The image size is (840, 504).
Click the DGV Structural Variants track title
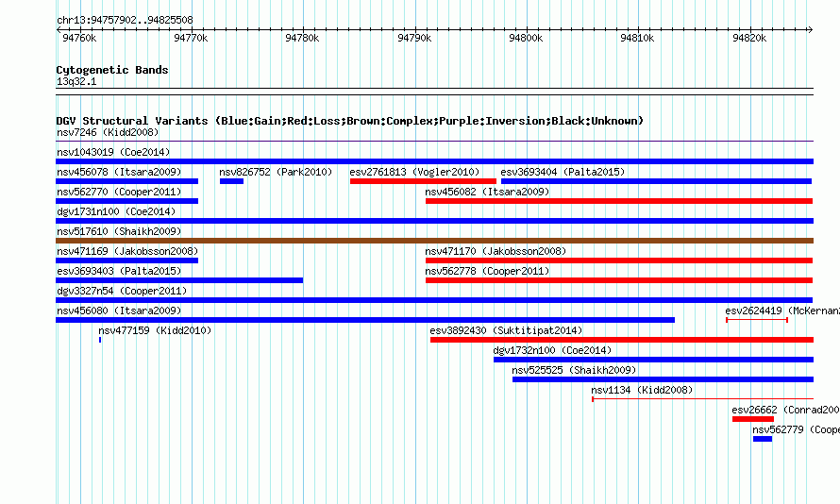[349, 121]
